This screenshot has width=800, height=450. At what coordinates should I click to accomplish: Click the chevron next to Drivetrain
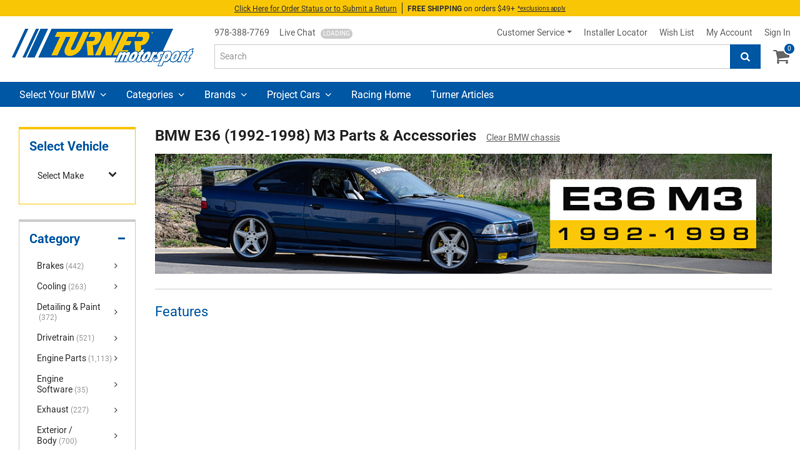coord(116,338)
